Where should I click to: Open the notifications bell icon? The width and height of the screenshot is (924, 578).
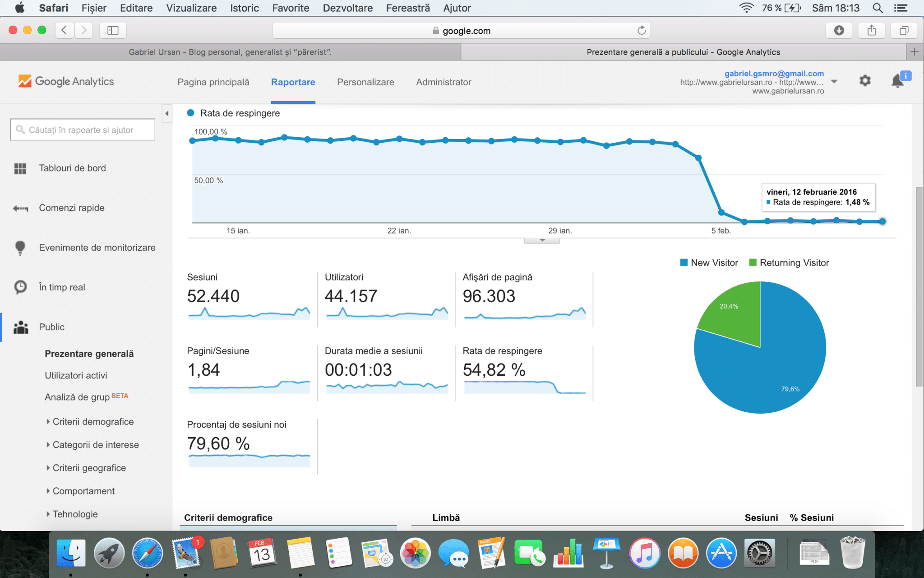[x=898, y=81]
